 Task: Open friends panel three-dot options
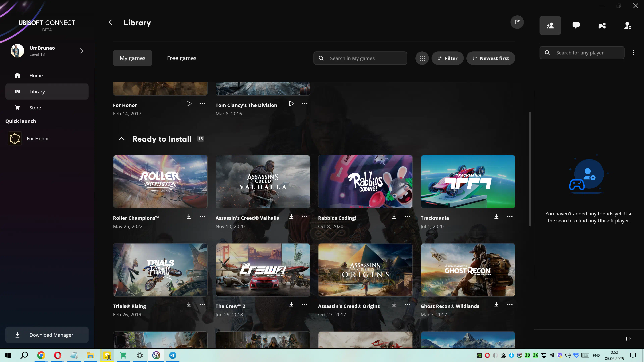coord(633,53)
